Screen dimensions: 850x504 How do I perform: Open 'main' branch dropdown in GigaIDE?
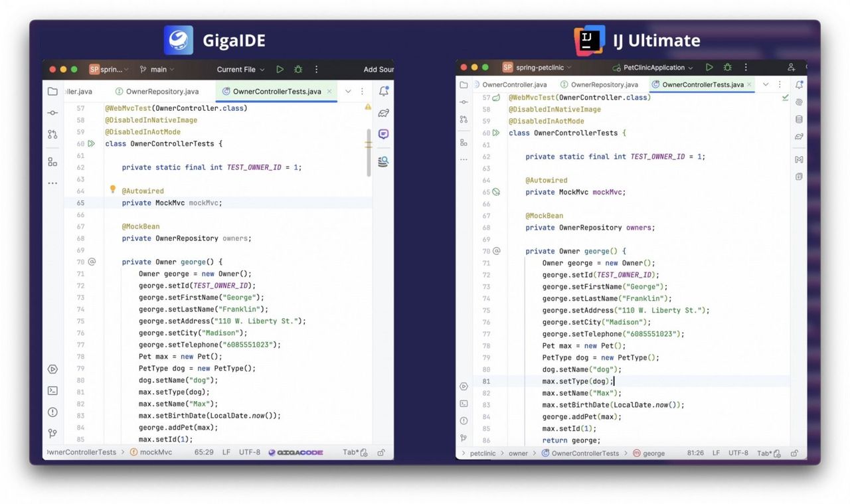pos(157,69)
